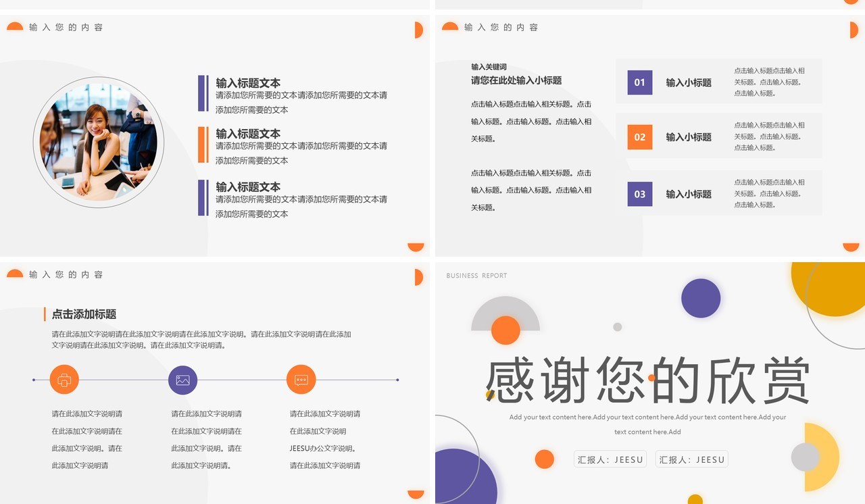Select the paragraph directly below 点击添加标题
The width and height of the screenshot is (865, 504).
(x=201, y=339)
